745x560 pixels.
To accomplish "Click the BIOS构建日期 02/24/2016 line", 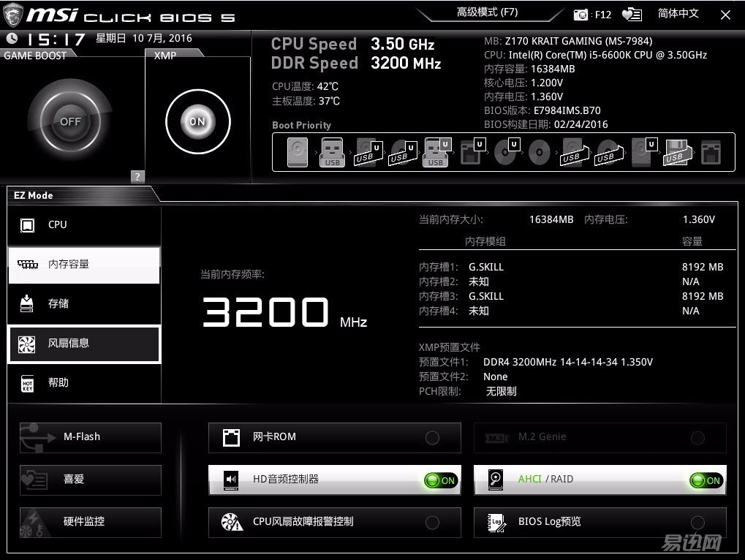I will click(x=546, y=124).
